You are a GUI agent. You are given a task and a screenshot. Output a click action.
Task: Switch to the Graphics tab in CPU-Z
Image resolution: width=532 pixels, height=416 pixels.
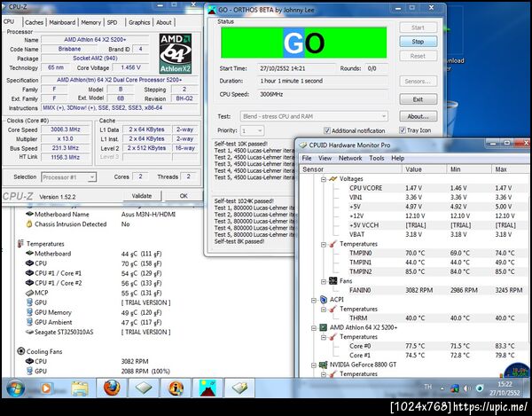[139, 22]
